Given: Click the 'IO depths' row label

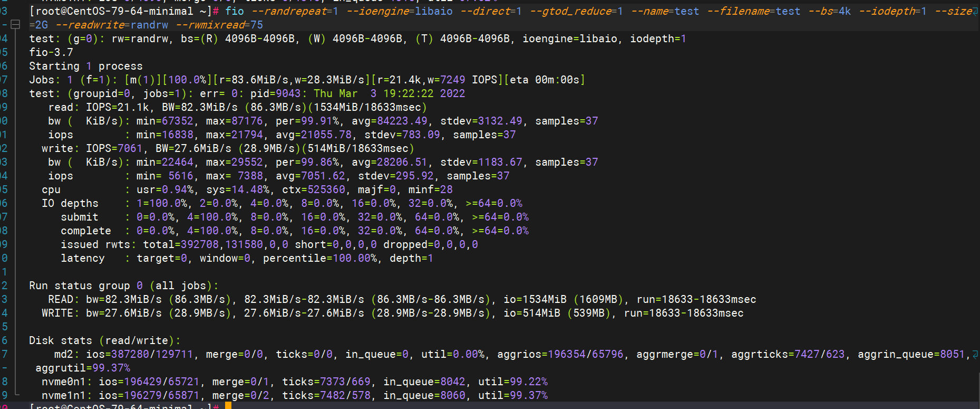Looking at the screenshot, I should pos(70,203).
